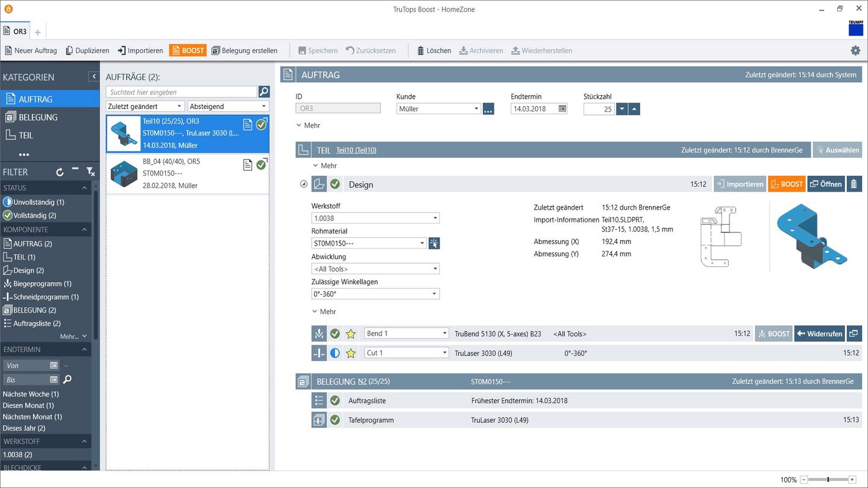This screenshot has width=868, height=488.
Task: Select the BELEGUNG category
Action: click(37, 117)
